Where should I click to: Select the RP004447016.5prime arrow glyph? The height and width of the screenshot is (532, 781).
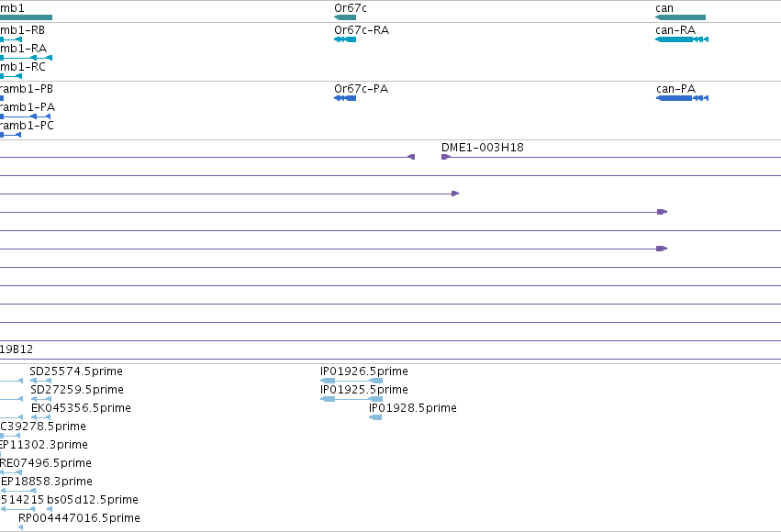(x=20, y=527)
